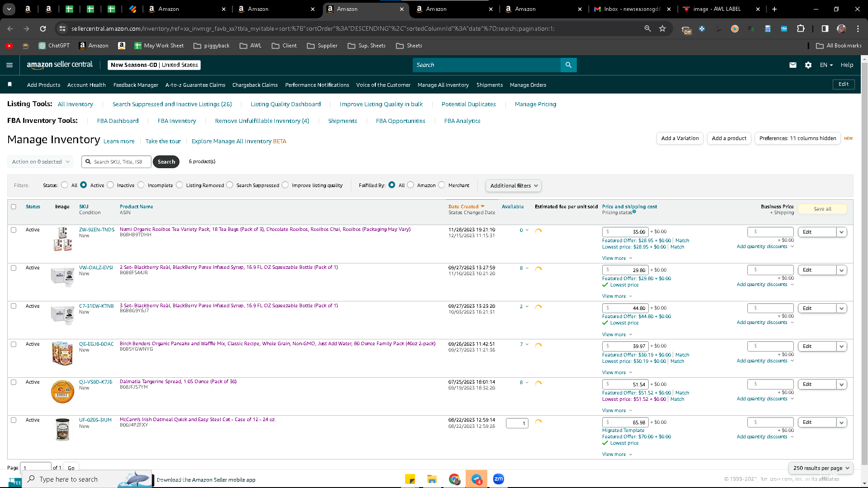Screen dimensions: 868x488
Task: Open File Explorer from the taskbar
Action: 432,479
